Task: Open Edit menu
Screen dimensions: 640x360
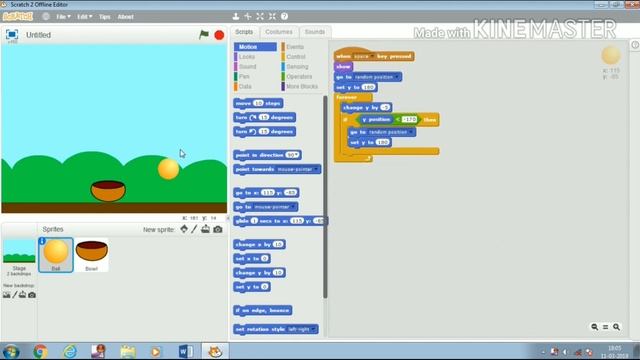Action: point(84,17)
